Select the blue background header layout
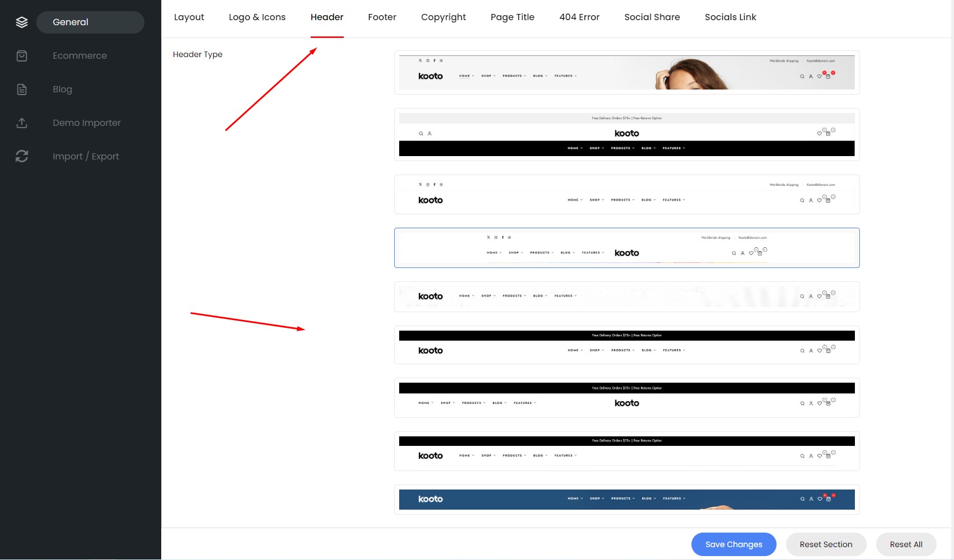The width and height of the screenshot is (954, 560). point(626,499)
